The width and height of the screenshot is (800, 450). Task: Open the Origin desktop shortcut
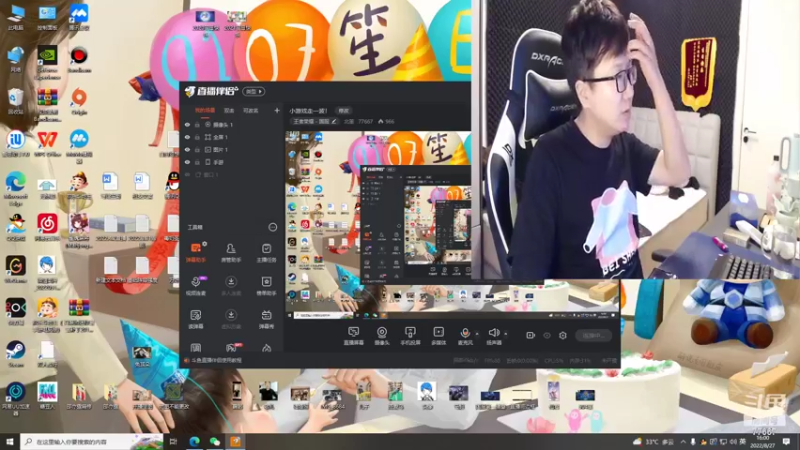[79, 101]
